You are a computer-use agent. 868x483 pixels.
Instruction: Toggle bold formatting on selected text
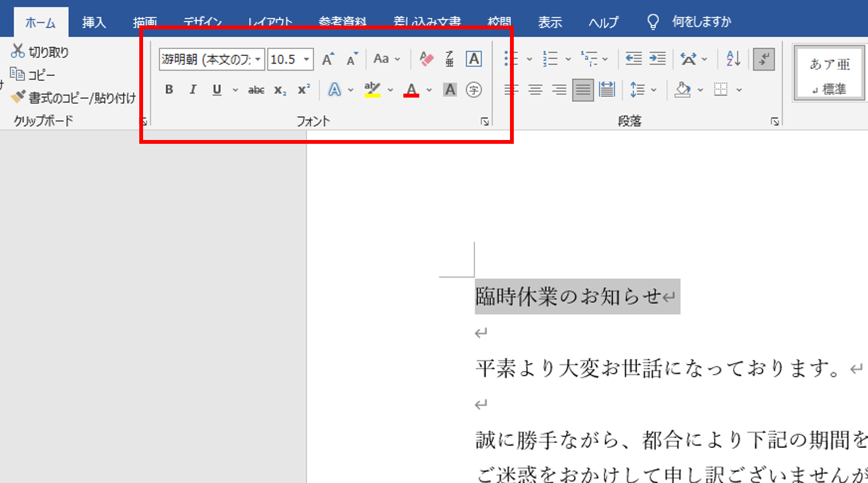pyautogui.click(x=169, y=89)
